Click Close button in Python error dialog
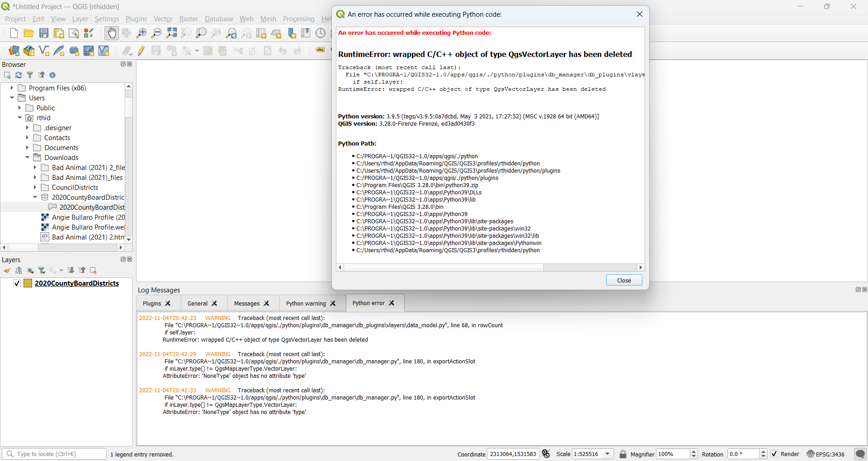This screenshot has height=461, width=868. pos(624,280)
